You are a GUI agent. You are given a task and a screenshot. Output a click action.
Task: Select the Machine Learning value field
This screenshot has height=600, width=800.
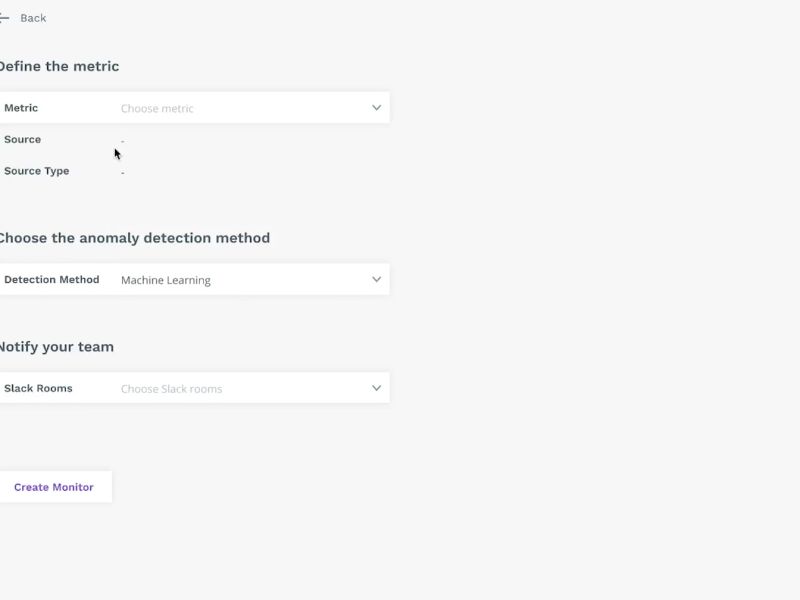[166, 280]
